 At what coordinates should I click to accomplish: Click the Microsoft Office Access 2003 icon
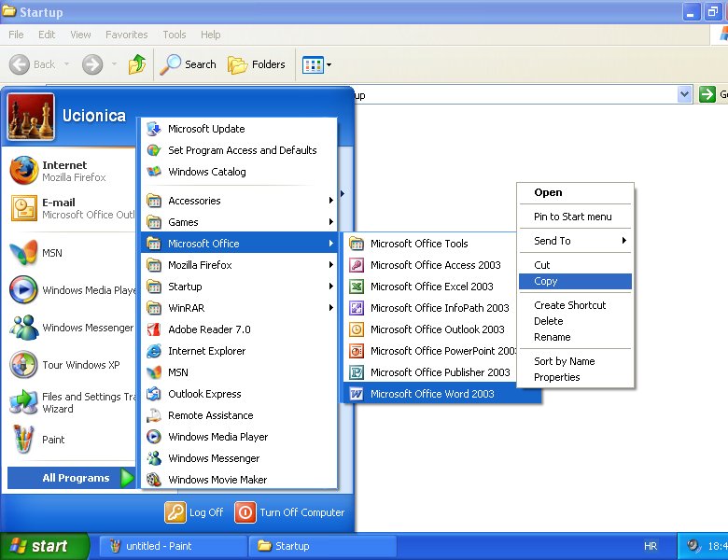[x=357, y=265]
